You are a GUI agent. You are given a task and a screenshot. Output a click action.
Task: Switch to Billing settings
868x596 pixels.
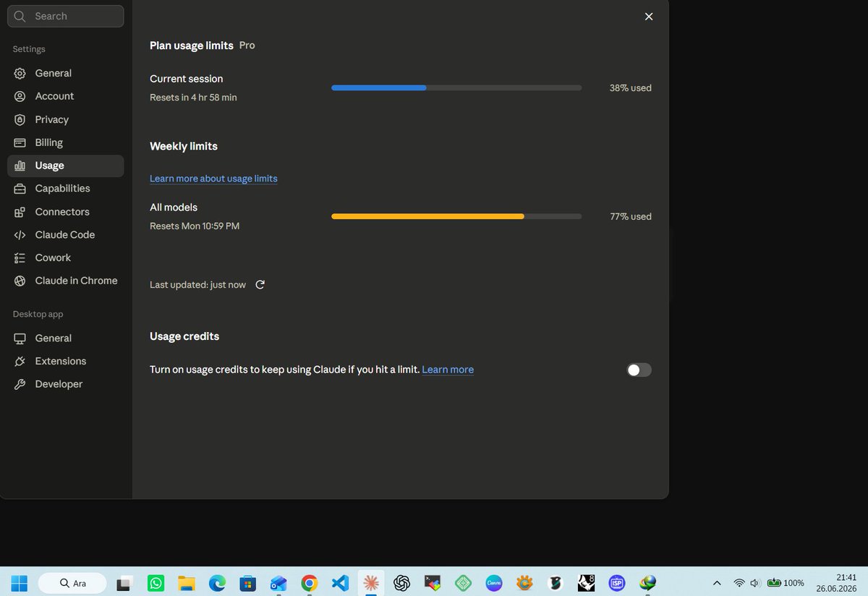pyautogui.click(x=66, y=142)
